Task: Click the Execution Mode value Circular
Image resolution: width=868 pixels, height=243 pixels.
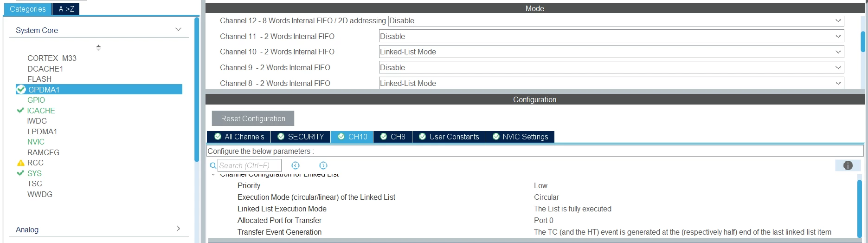Action: [547, 197]
